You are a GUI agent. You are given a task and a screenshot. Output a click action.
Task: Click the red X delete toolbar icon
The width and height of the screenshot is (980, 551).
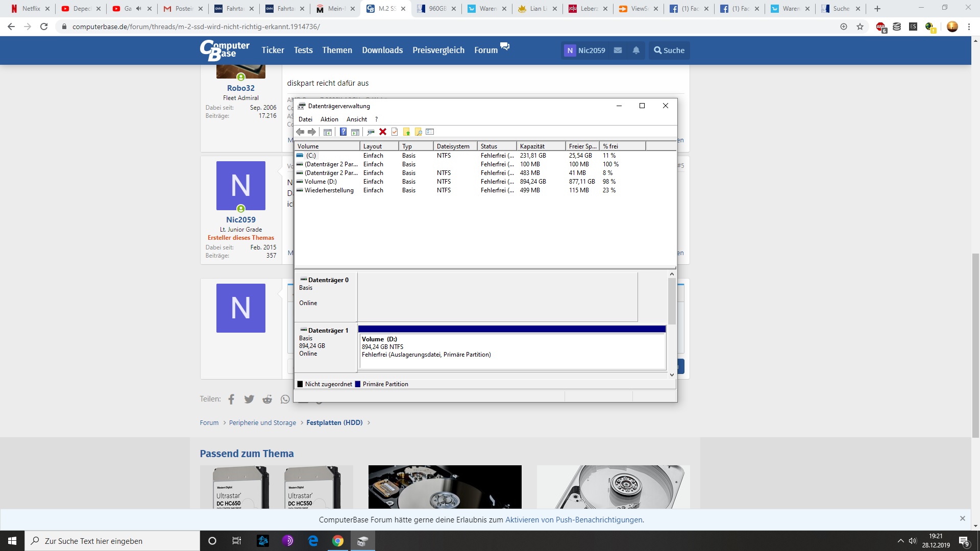click(x=383, y=132)
